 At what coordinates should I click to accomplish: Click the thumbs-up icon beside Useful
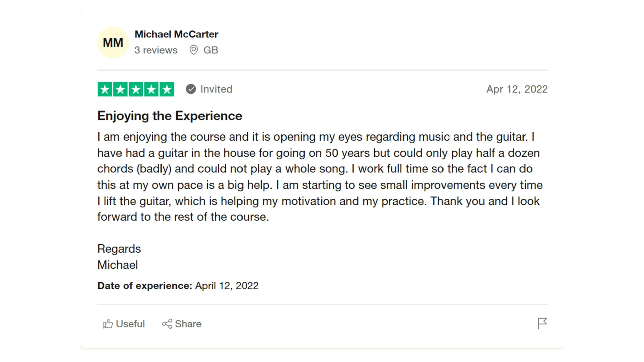click(108, 324)
